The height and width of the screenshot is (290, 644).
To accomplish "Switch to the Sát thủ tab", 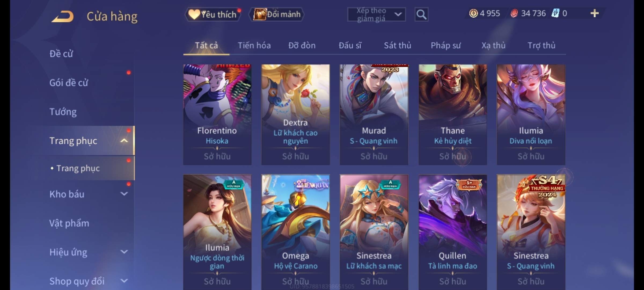I will click(397, 45).
